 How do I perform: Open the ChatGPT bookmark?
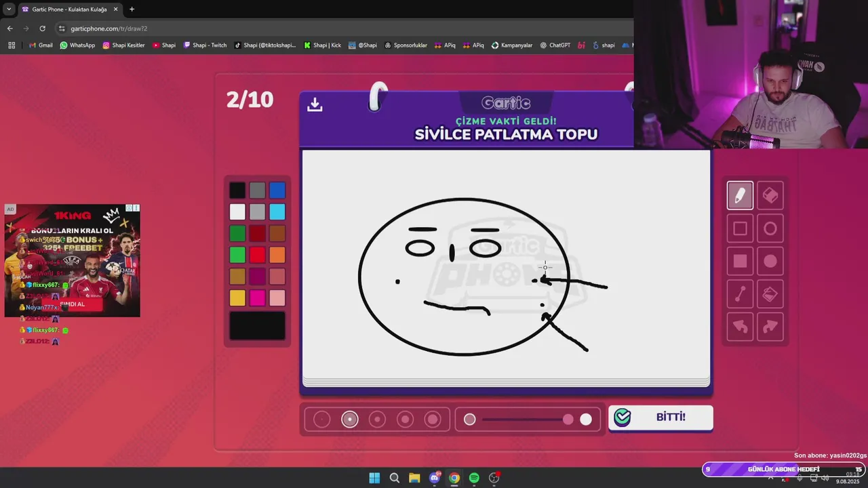tap(555, 45)
